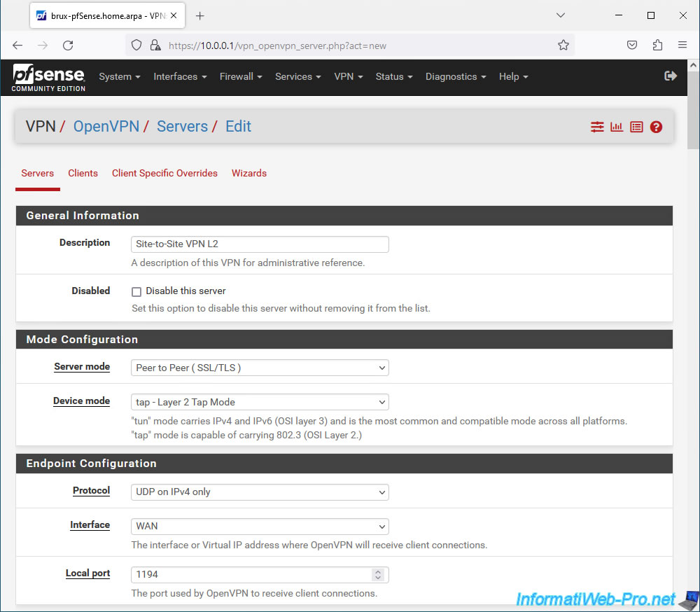Open Firefox application menu
The image size is (700, 612).
coord(682,45)
